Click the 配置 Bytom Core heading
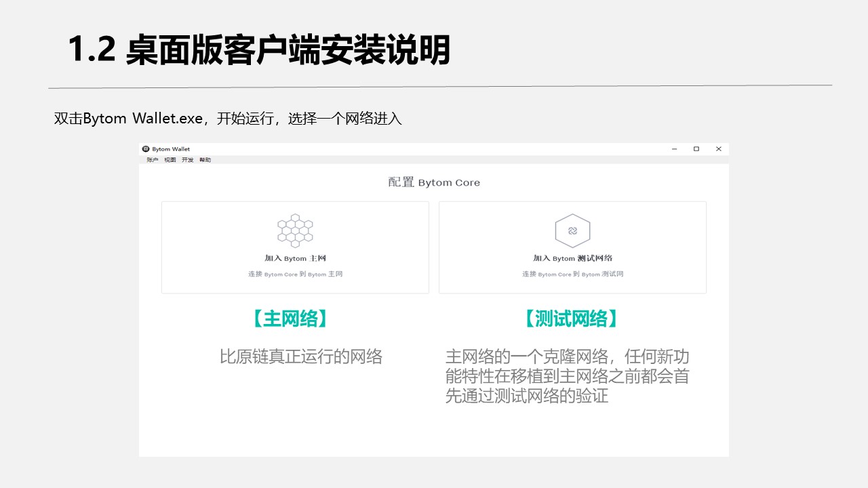This screenshot has height=488, width=868. pos(434,182)
